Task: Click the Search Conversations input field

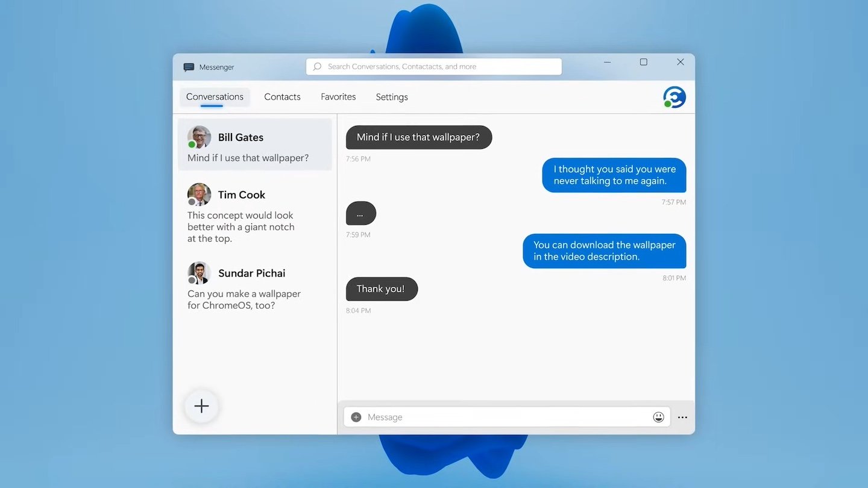Action: click(434, 67)
